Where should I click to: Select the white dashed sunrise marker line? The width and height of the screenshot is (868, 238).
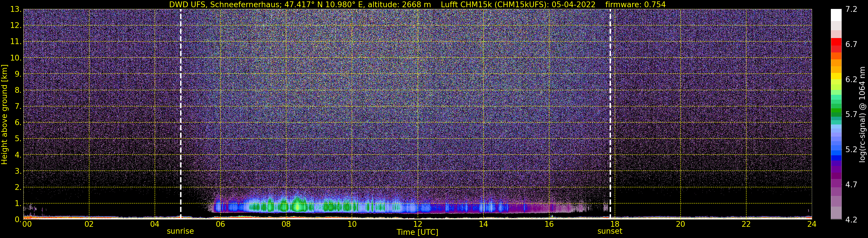pos(181,114)
